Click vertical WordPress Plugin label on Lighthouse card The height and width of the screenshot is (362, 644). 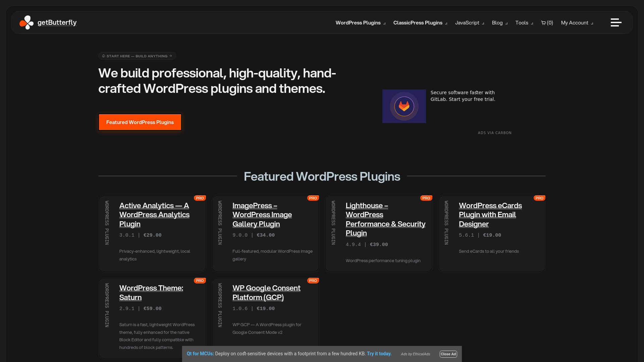coord(333,223)
